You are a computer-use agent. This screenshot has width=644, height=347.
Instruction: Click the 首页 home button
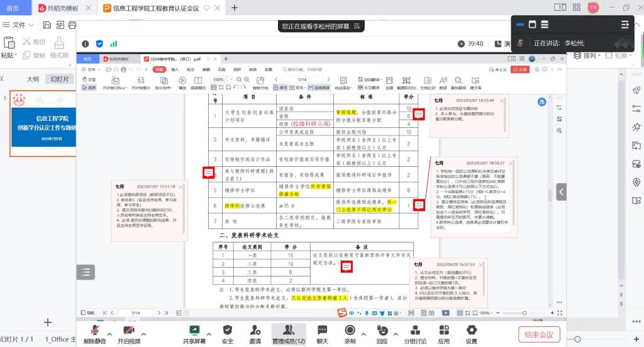coord(12,8)
